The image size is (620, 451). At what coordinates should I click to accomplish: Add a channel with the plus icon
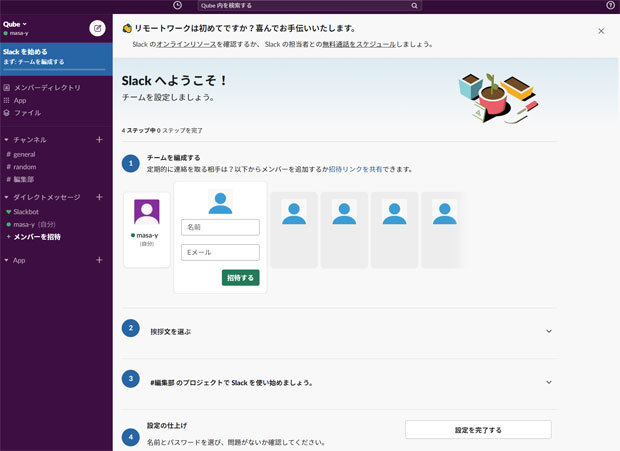(x=98, y=140)
